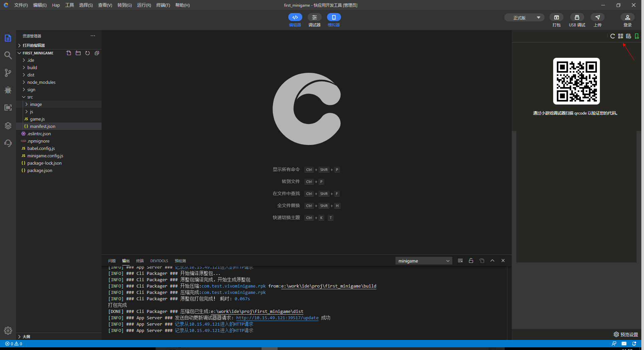Expand the 大纲 outline section

59,337
